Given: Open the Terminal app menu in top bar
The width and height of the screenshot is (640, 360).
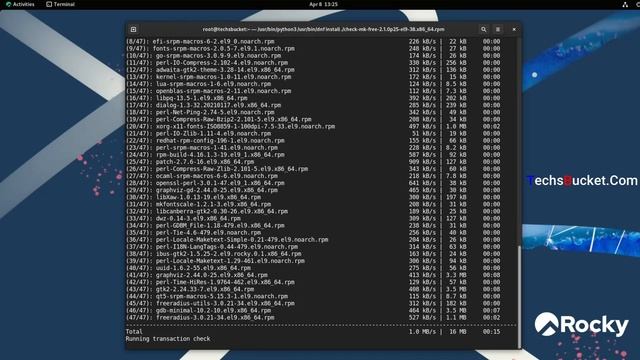Looking at the screenshot, I should (60, 4).
